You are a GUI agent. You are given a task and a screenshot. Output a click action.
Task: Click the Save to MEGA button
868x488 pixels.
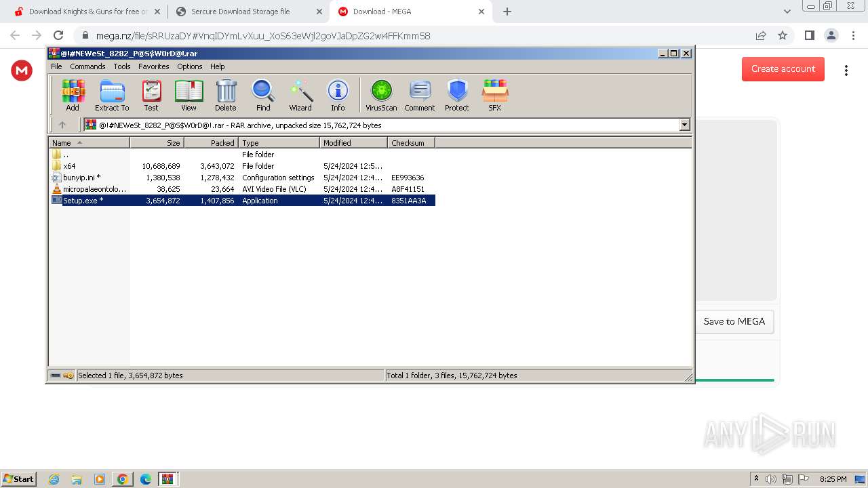(x=734, y=321)
